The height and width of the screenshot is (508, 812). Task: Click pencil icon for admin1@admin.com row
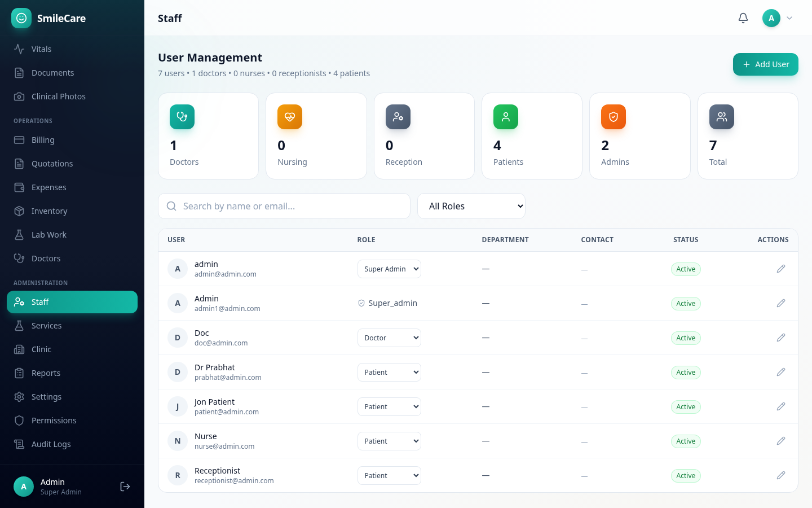[x=781, y=303]
